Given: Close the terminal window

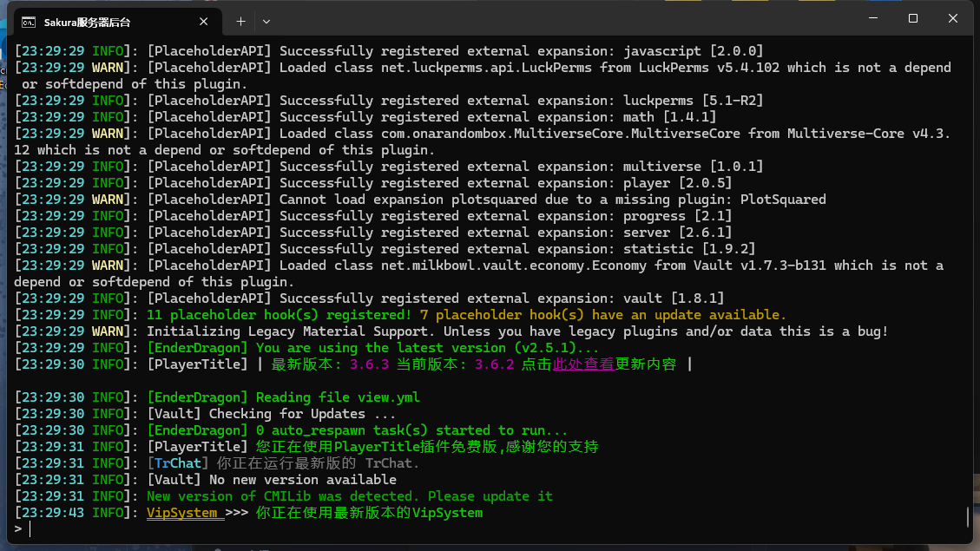Looking at the screenshot, I should 952,18.
